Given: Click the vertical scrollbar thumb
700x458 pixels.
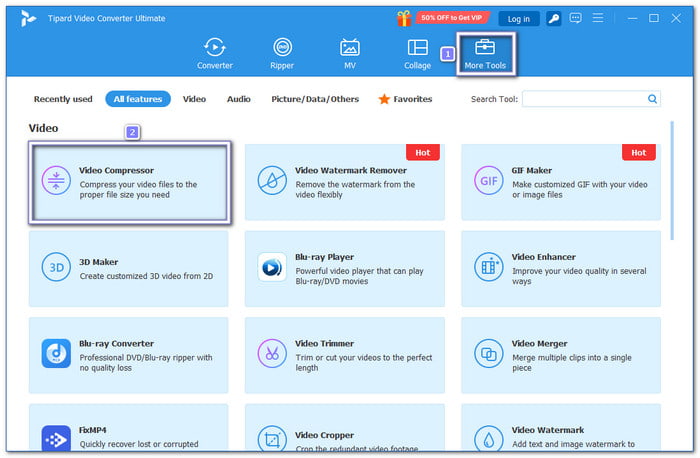Looking at the screenshot, I should [671, 180].
